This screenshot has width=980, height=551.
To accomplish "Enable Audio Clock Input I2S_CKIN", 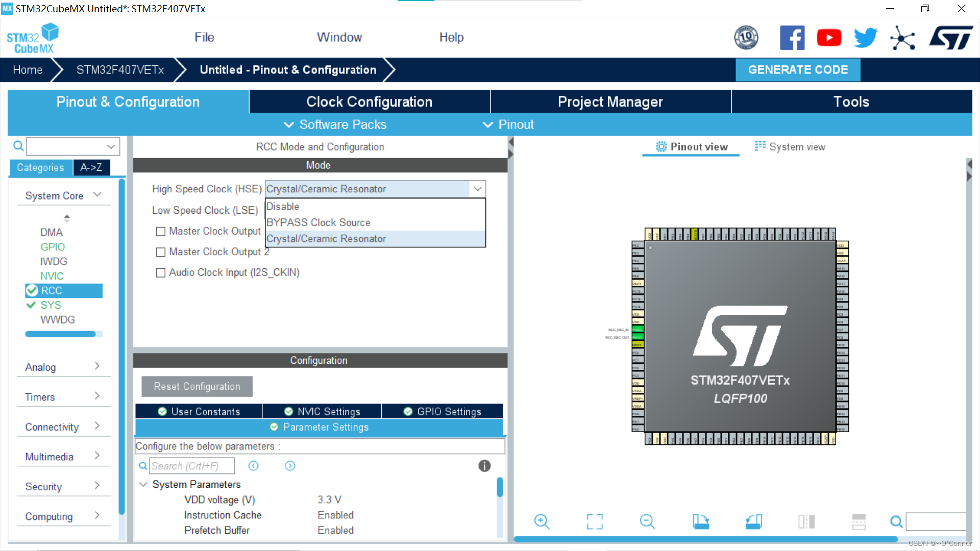I will tap(161, 273).
